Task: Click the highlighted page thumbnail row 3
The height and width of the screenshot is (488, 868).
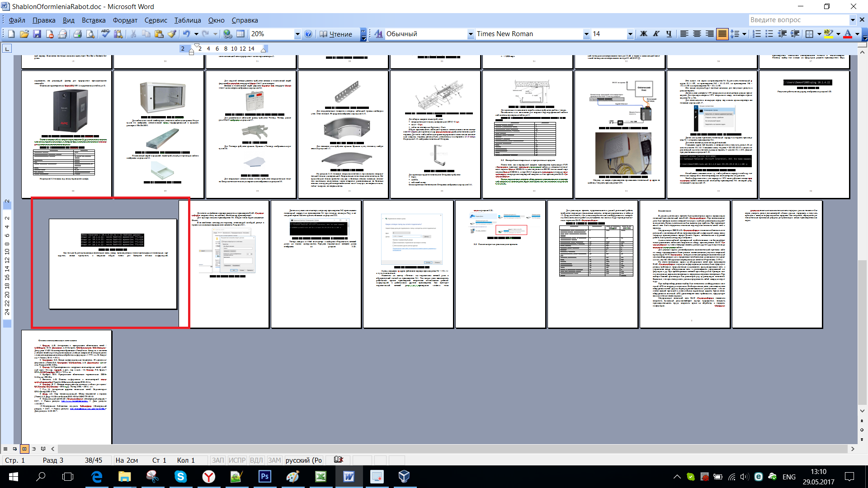Action: pyautogui.click(x=110, y=263)
